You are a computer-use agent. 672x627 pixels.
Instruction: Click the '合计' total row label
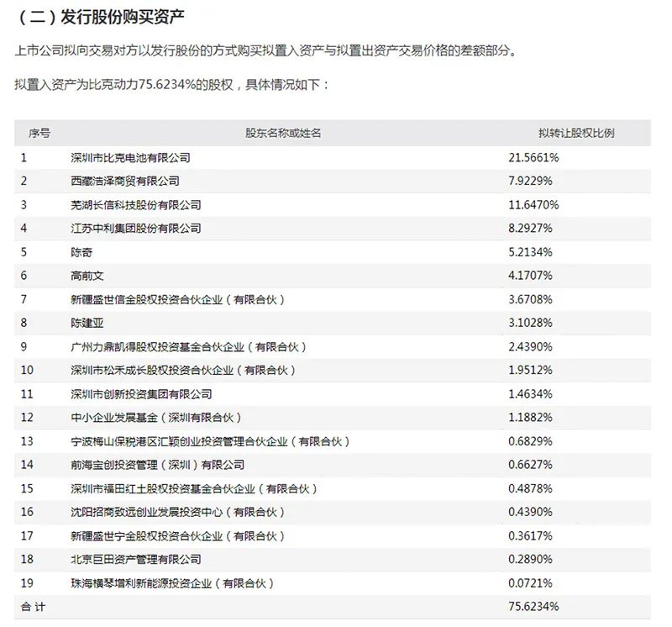[33, 607]
